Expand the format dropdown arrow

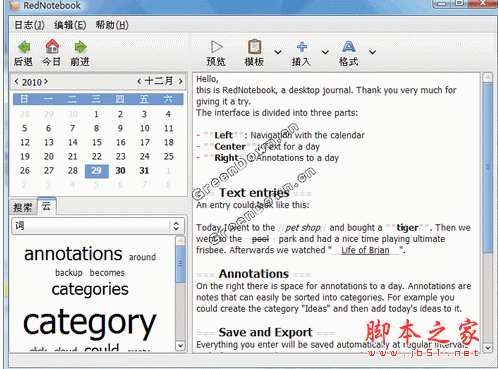[372, 52]
